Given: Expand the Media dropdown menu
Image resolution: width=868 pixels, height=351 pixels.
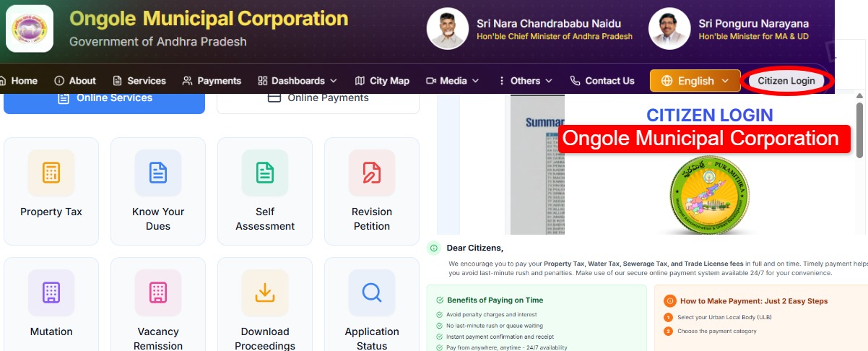Looking at the screenshot, I should click(453, 81).
